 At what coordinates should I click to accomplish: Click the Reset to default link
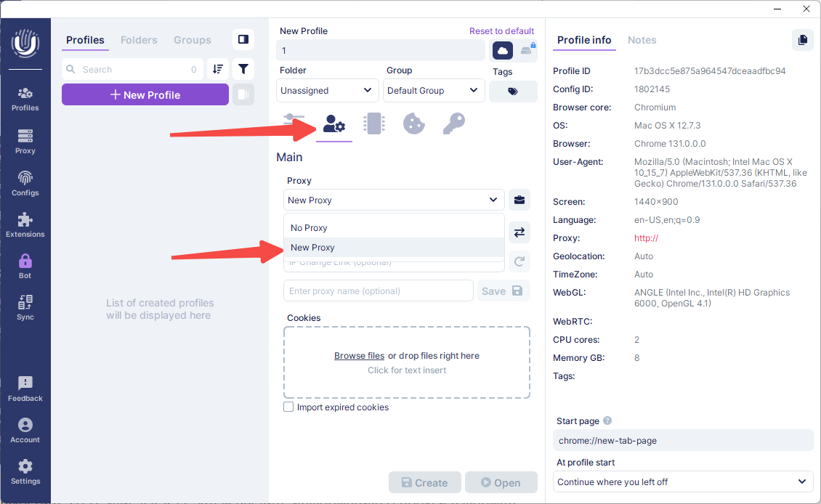[x=501, y=31]
